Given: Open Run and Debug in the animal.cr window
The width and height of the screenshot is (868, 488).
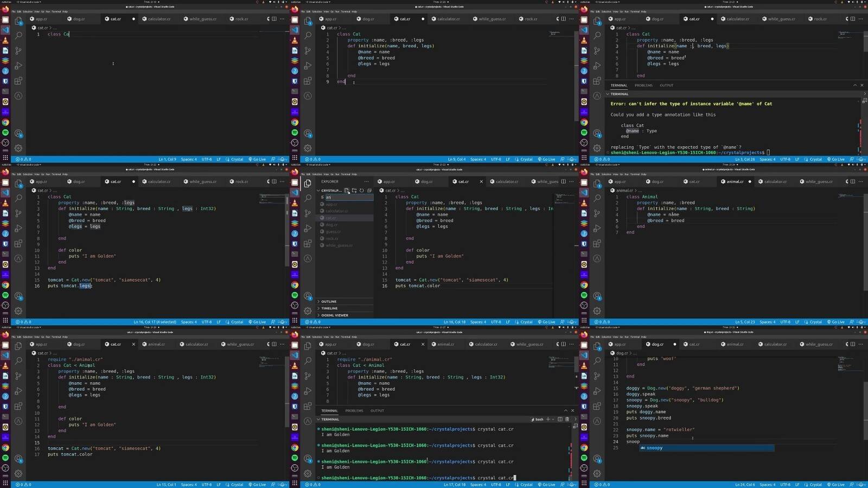Looking at the screenshot, I should 597,229.
